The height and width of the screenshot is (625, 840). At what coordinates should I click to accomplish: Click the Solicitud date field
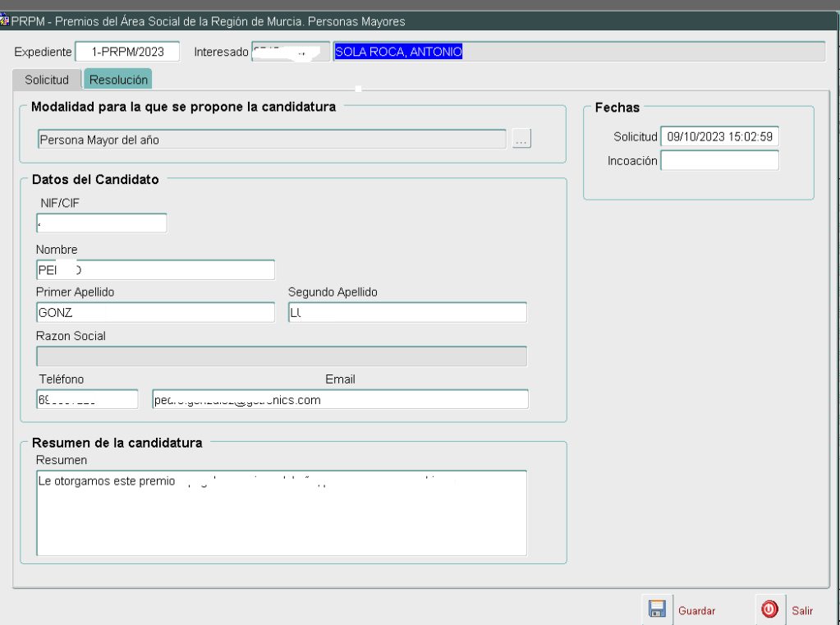tap(719, 137)
